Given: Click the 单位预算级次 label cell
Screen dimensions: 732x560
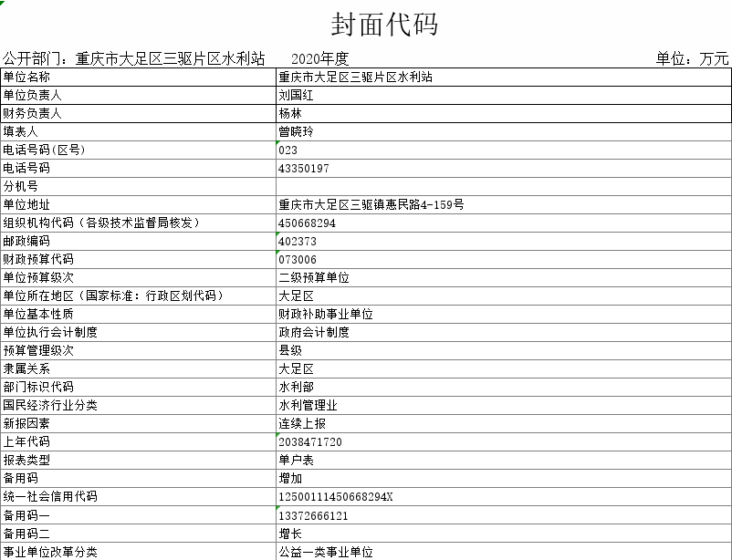Looking at the screenshot, I should [139, 277].
